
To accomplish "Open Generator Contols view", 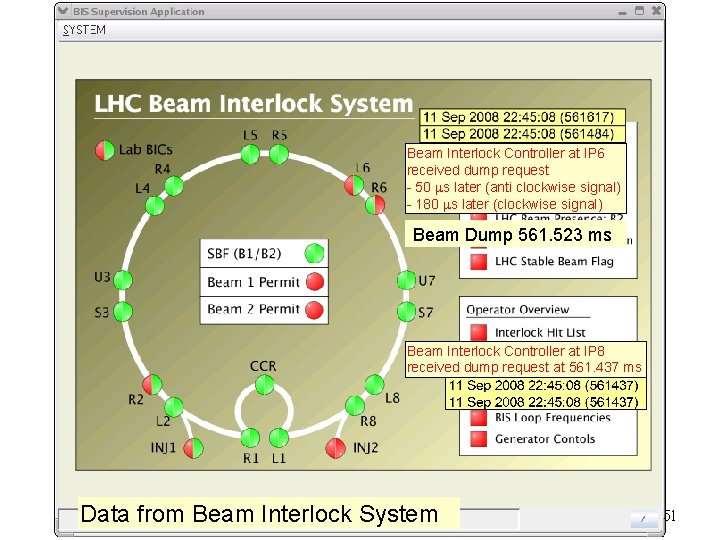I will click(x=545, y=439).
